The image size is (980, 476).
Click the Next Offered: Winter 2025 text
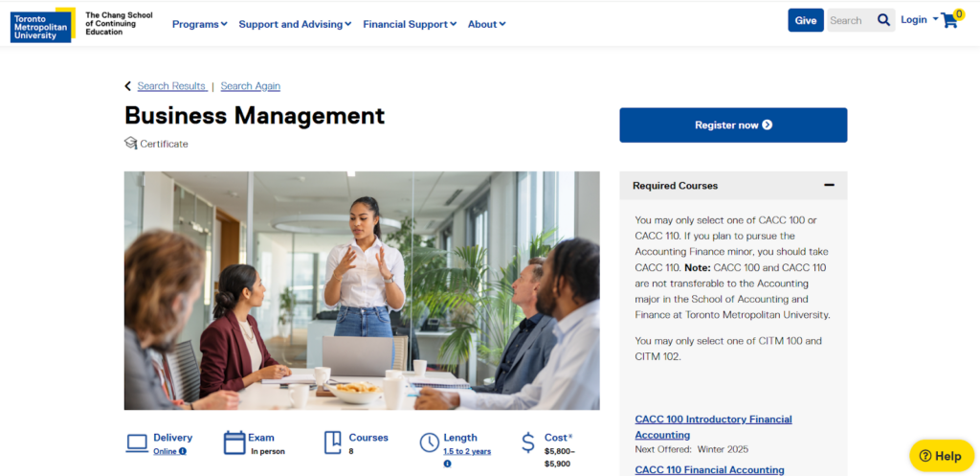click(691, 449)
